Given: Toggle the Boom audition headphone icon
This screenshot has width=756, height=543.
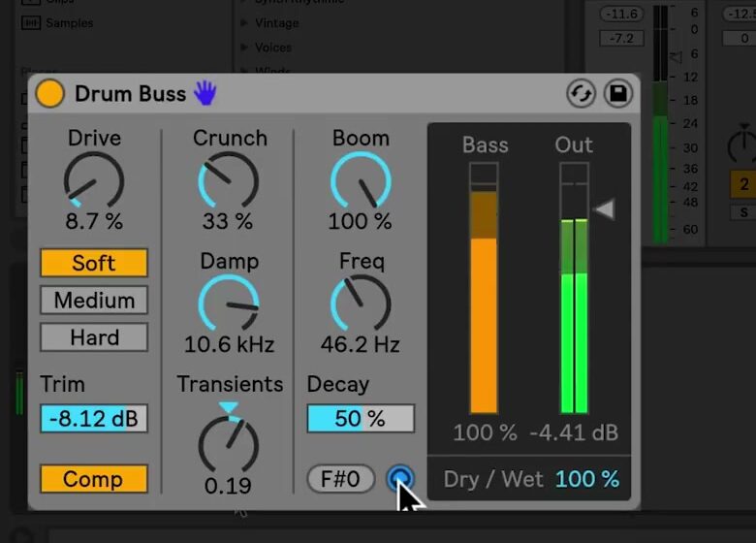Looking at the screenshot, I should pos(400,478).
